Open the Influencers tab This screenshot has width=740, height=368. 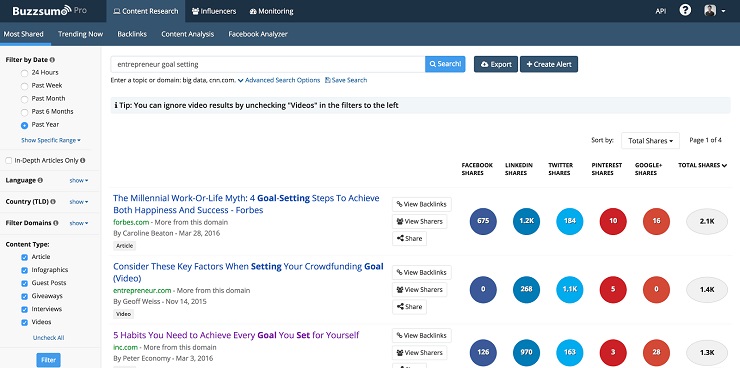(x=214, y=11)
